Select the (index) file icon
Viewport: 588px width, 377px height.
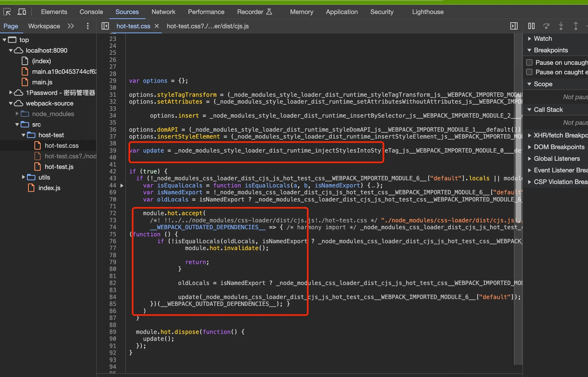tap(25, 61)
